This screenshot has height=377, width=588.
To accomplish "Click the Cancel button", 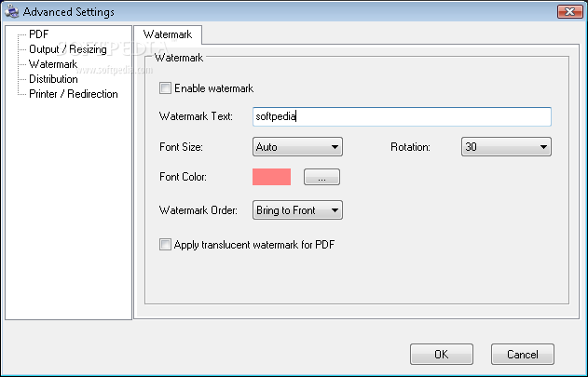I will 523,354.
